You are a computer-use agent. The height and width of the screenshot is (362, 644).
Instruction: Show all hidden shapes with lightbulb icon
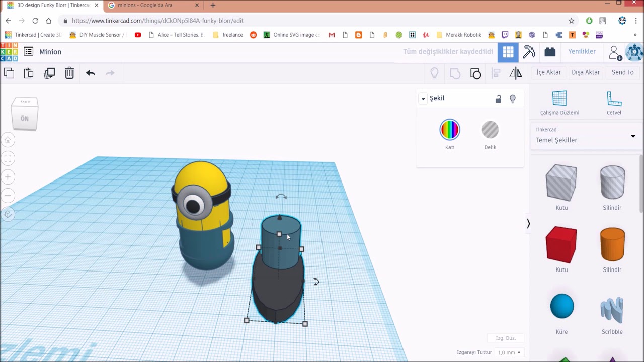(434, 73)
